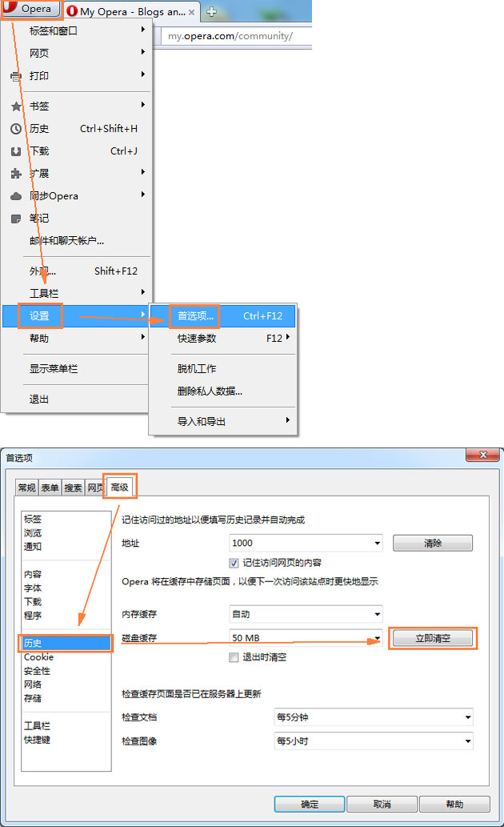504x827 pixels.
Task: Close the My Opera tab
Action: [191, 12]
